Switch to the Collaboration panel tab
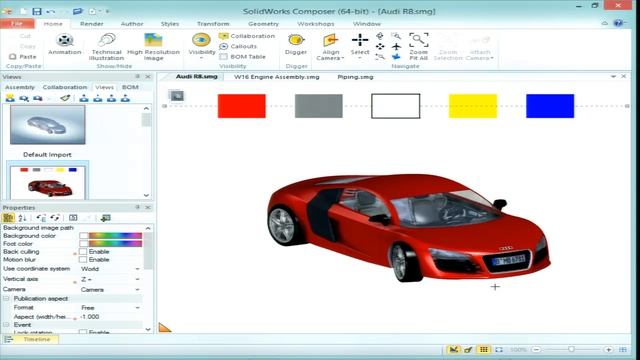The width and height of the screenshot is (640, 360). [x=65, y=87]
